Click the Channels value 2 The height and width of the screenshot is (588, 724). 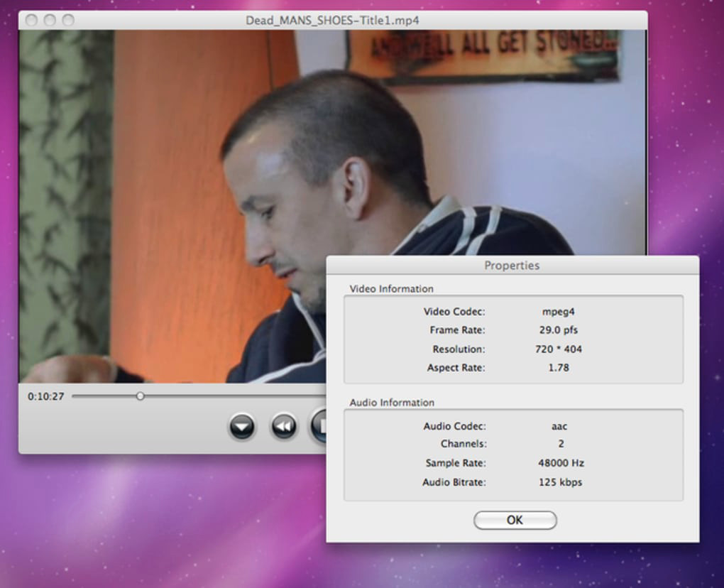[x=561, y=444]
